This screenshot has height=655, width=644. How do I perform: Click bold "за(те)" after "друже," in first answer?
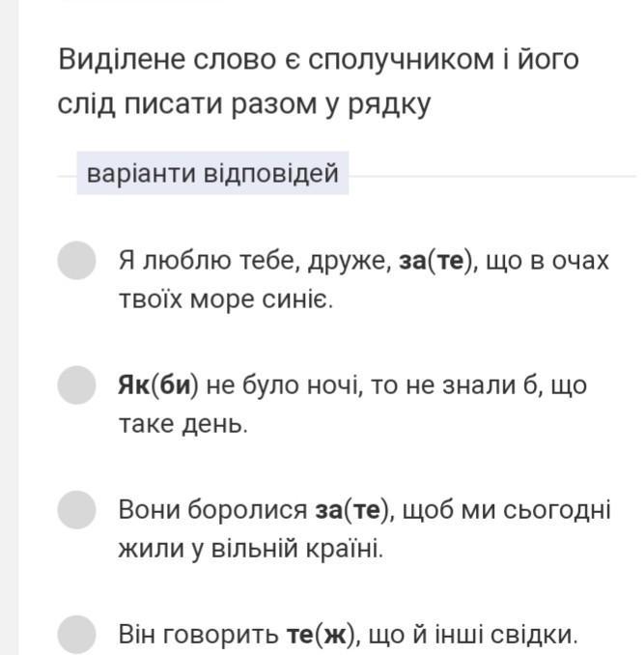[x=435, y=261]
